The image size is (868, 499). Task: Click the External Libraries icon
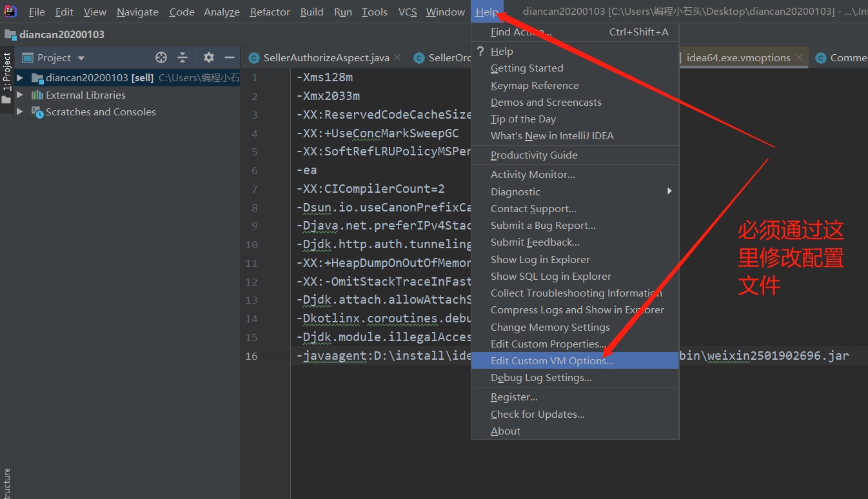click(x=37, y=95)
